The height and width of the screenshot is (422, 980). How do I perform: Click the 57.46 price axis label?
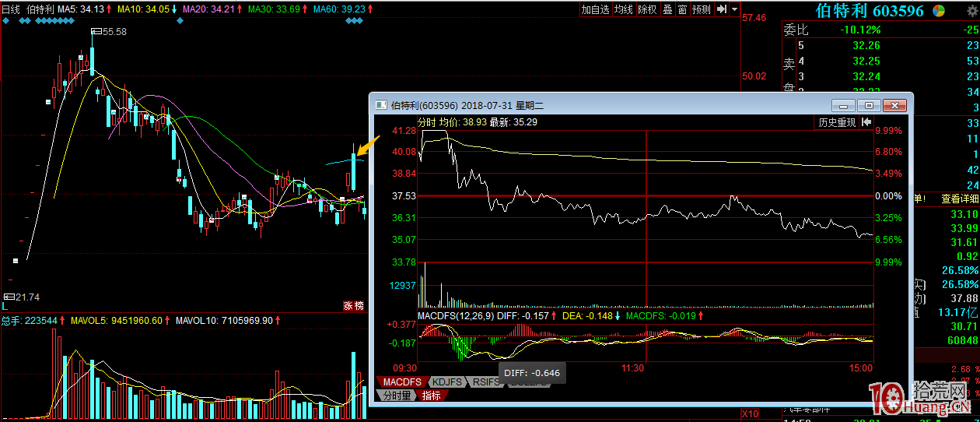coord(754,18)
